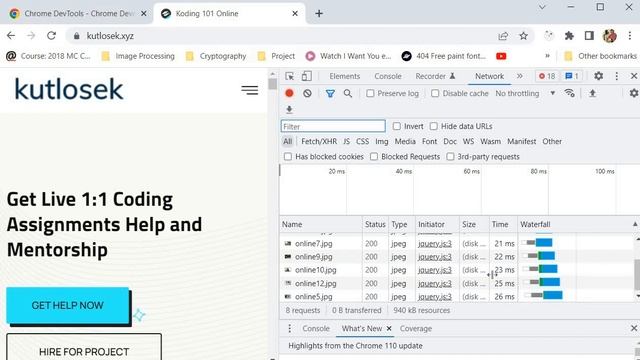
Task: Open the drawer Console tab
Action: pos(316,328)
